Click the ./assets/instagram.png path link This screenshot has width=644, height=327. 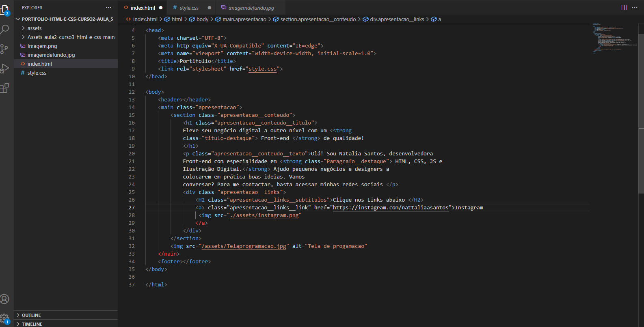click(264, 215)
